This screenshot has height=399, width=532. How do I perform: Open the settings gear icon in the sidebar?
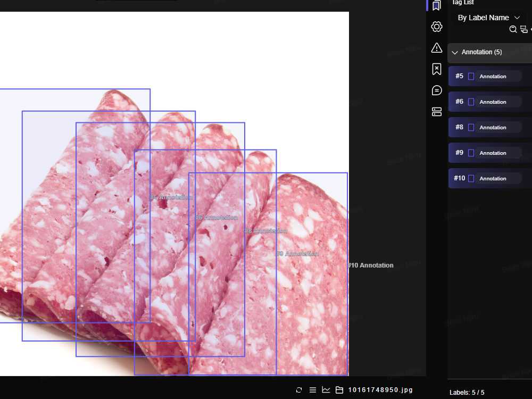coord(437,27)
